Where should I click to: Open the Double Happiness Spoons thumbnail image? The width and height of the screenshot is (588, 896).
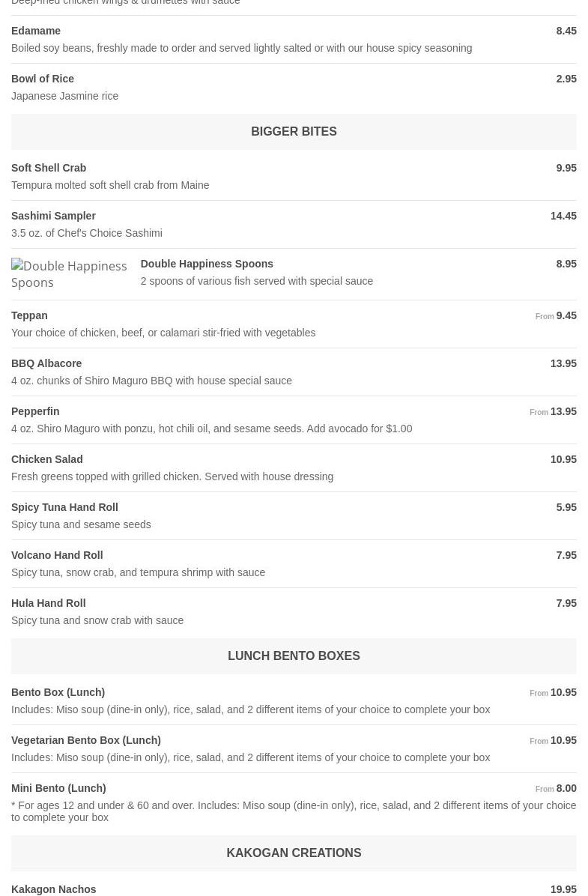pos(69,274)
